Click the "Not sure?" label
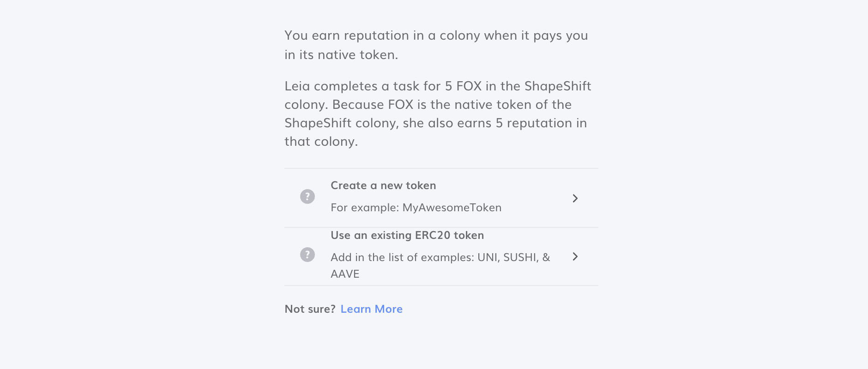This screenshot has width=868, height=369. 310,309
